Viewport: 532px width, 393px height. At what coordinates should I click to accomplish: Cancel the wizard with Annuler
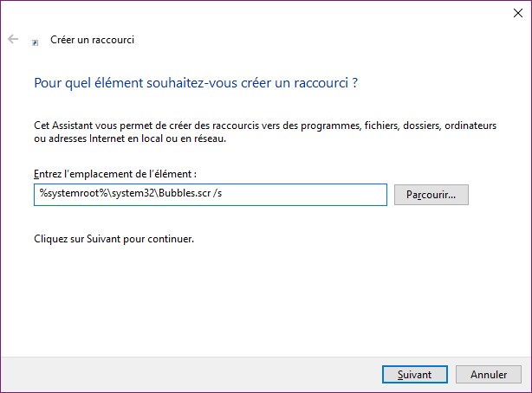pyautogui.click(x=489, y=375)
